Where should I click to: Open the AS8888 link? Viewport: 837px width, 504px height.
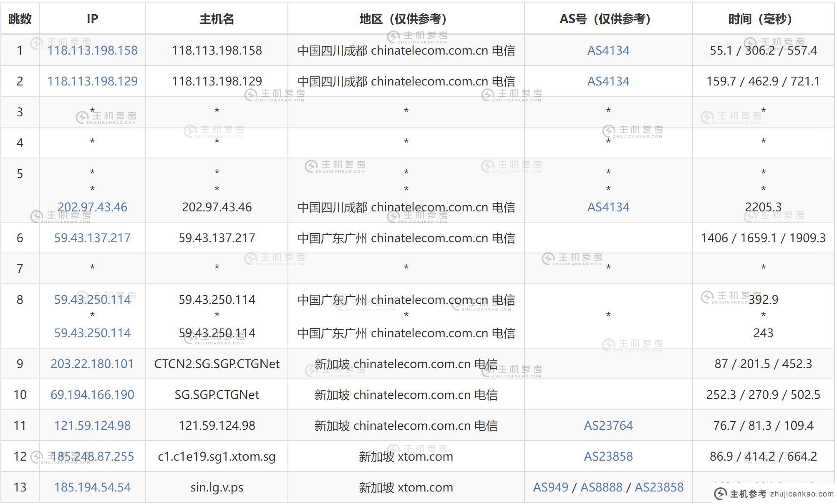tap(601, 487)
